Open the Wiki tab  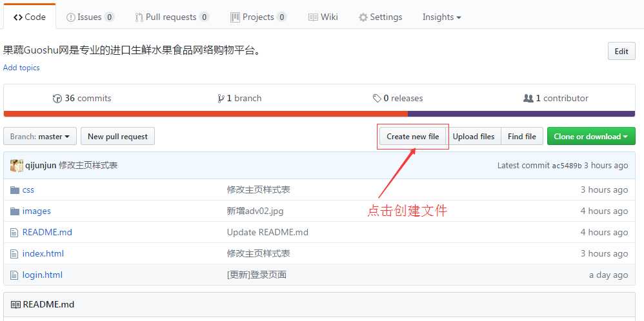pos(323,17)
